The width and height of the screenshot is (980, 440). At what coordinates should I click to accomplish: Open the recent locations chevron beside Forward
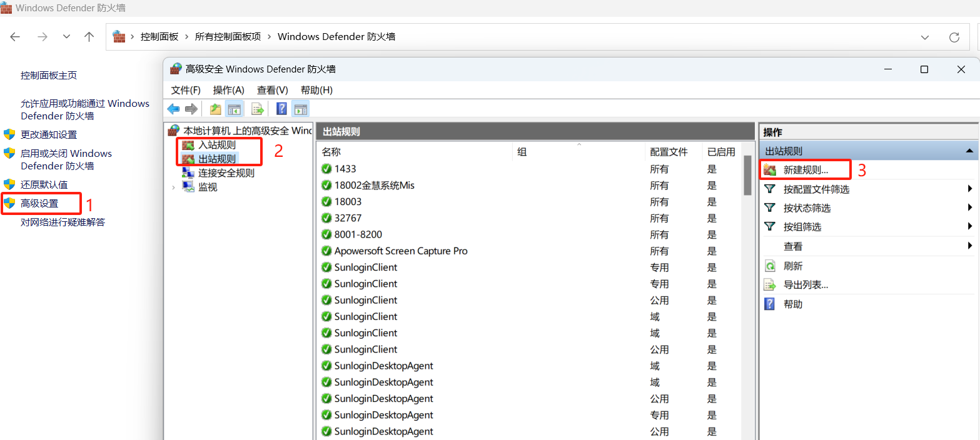tap(66, 37)
